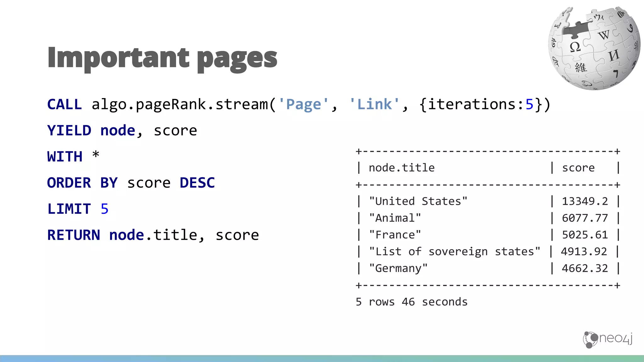This screenshot has width=644, height=362.
Task: Click 'algo.pageRank.stream(' in the first query line
Action: [x=184, y=105]
